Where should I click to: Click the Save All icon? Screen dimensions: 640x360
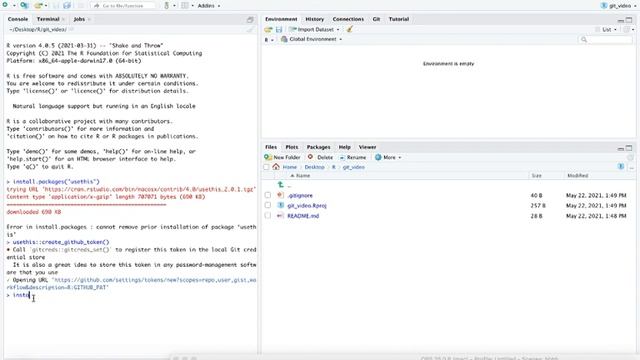(x=67, y=6)
